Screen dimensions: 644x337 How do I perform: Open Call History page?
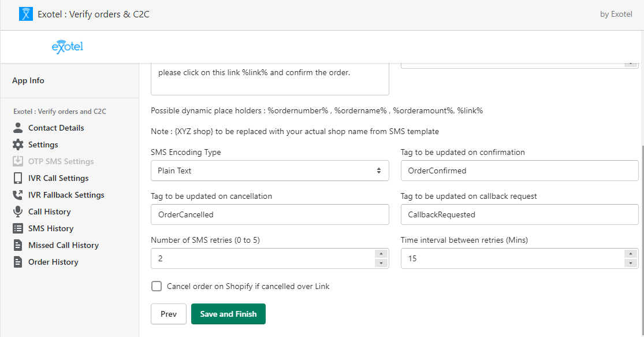(x=49, y=212)
